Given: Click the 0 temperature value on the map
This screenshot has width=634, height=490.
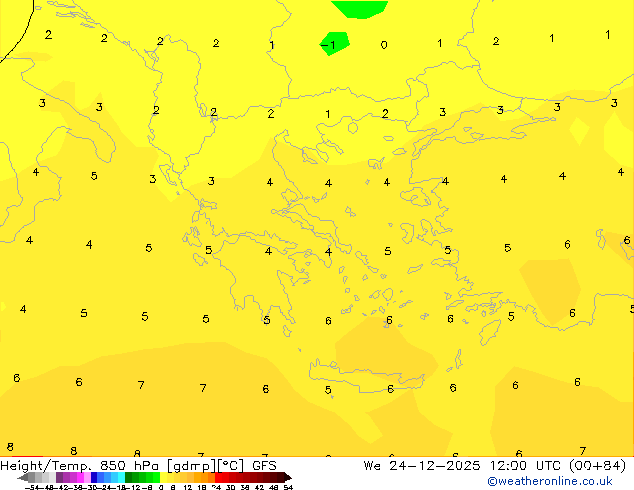Looking at the screenshot, I should click(384, 44).
